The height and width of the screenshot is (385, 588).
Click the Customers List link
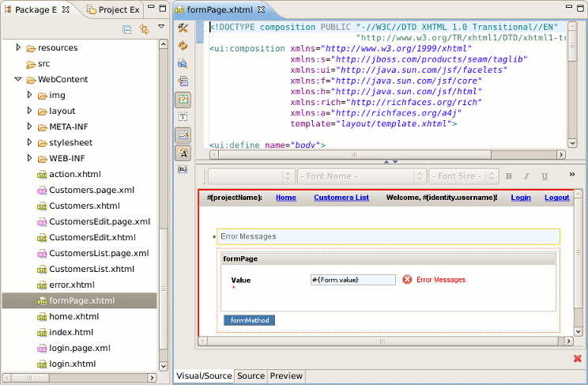(341, 197)
